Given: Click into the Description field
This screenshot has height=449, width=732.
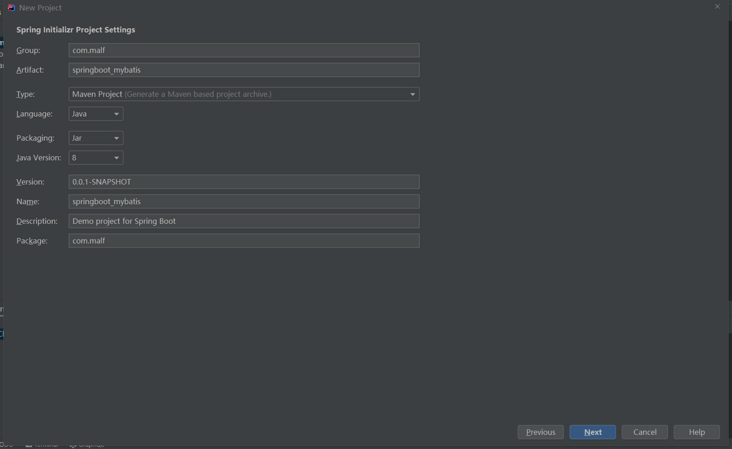Looking at the screenshot, I should 243,221.
